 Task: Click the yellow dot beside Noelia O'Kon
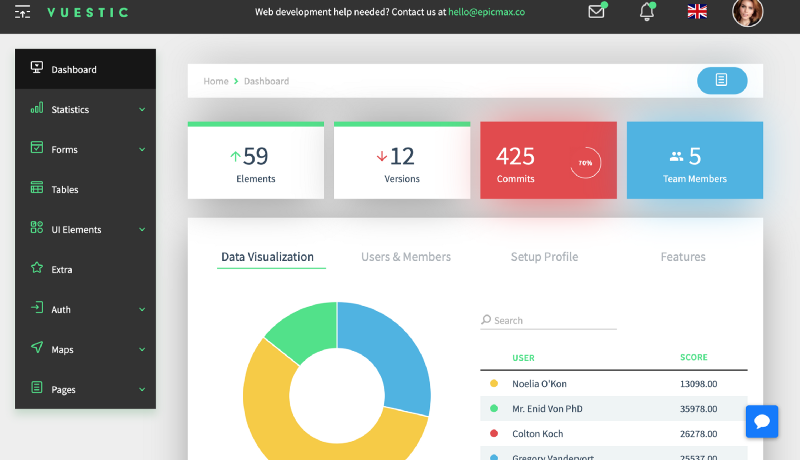coord(494,384)
